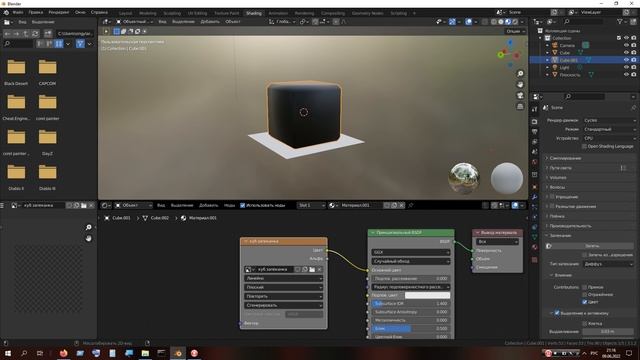Zoom the 3D viewport with the magnifier icon
The width and height of the screenshot is (640, 360).
tap(520, 73)
